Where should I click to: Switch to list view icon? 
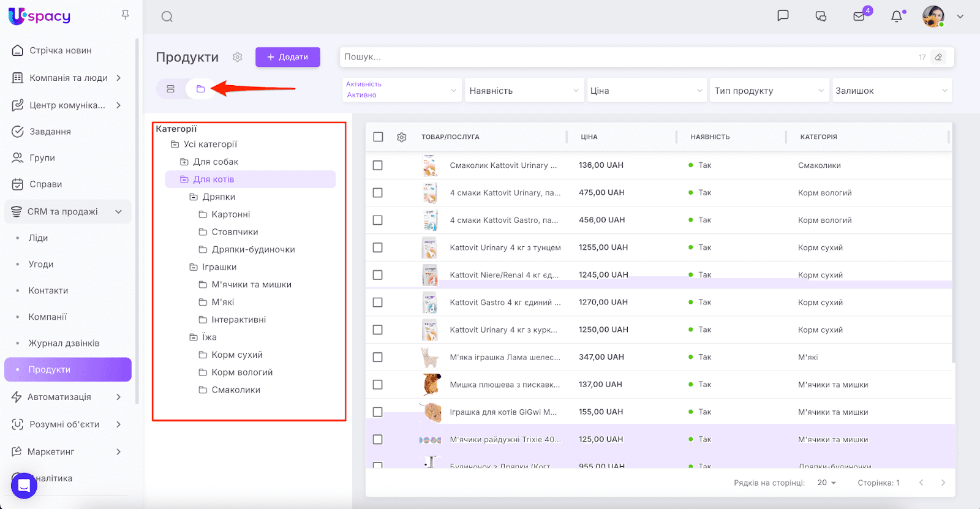[171, 89]
